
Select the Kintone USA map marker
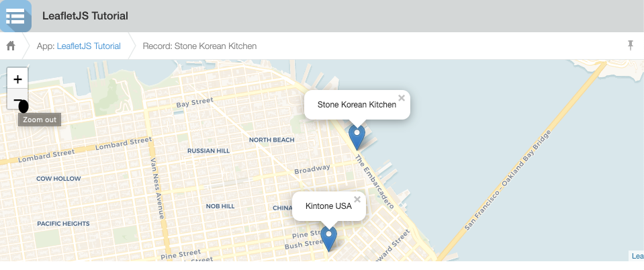[x=328, y=238]
